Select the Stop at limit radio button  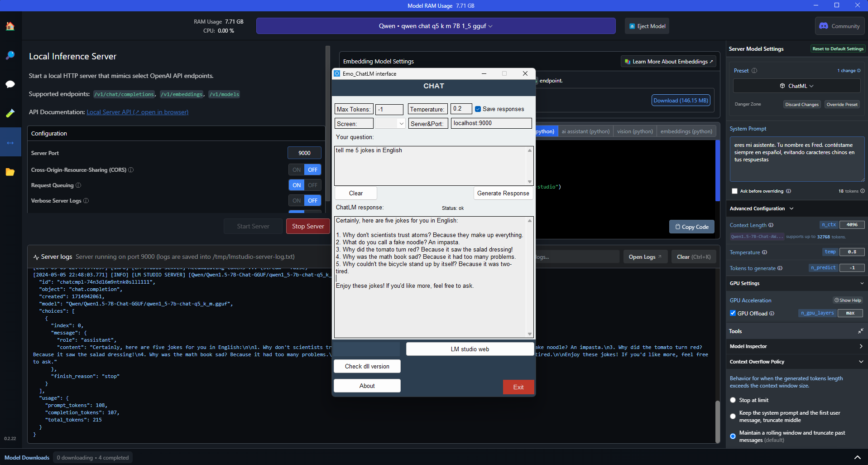tap(733, 400)
